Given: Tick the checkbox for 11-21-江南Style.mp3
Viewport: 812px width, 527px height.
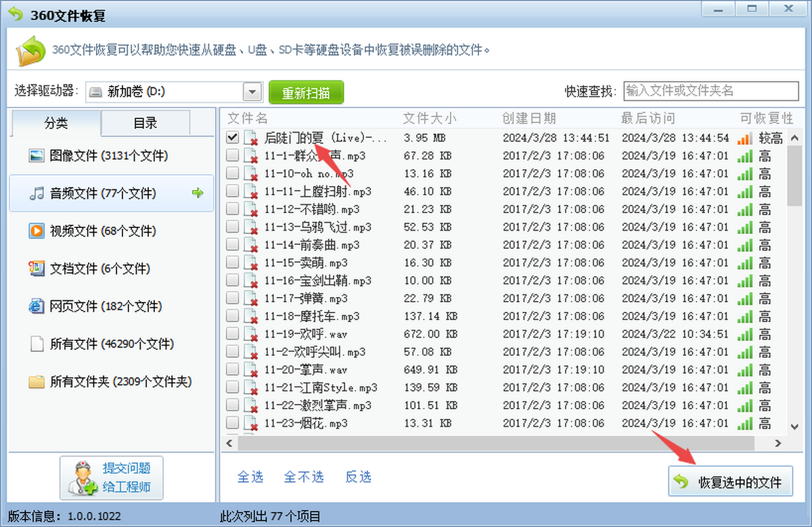Looking at the screenshot, I should point(233,388).
